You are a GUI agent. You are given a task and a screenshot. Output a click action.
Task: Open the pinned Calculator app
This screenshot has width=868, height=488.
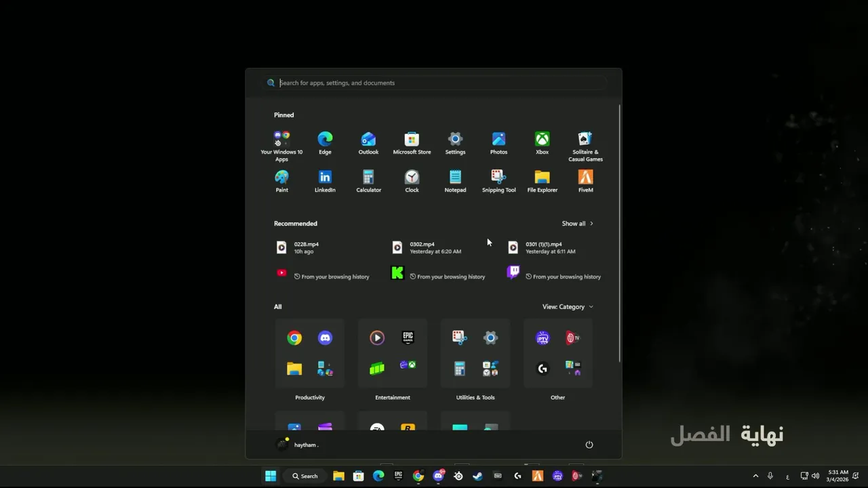pyautogui.click(x=368, y=182)
